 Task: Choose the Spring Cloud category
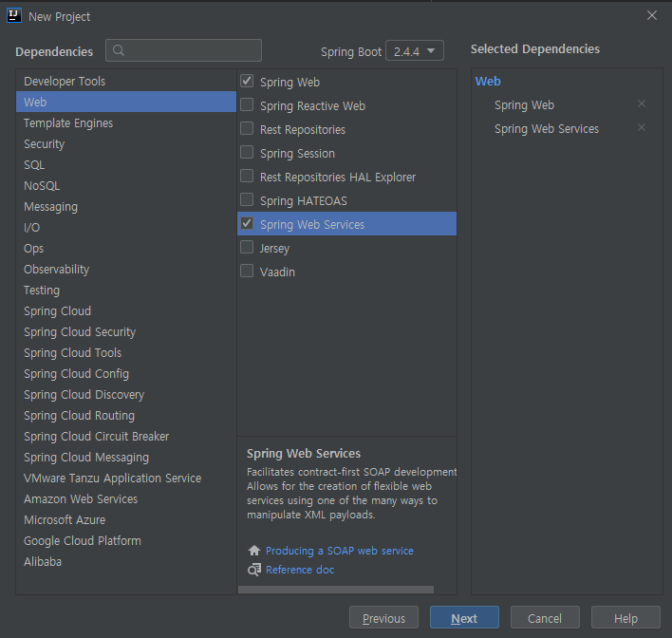[126, 310]
